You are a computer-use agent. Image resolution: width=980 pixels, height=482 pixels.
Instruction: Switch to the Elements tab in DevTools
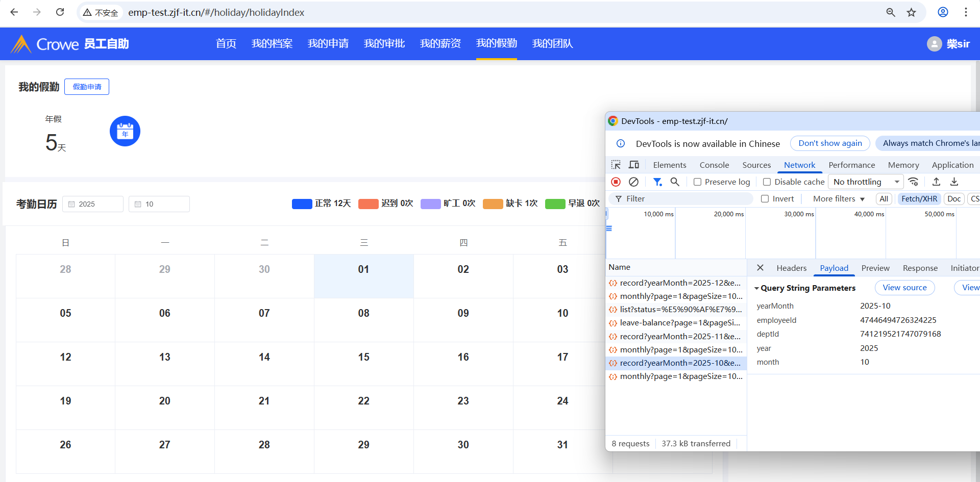[x=670, y=165]
